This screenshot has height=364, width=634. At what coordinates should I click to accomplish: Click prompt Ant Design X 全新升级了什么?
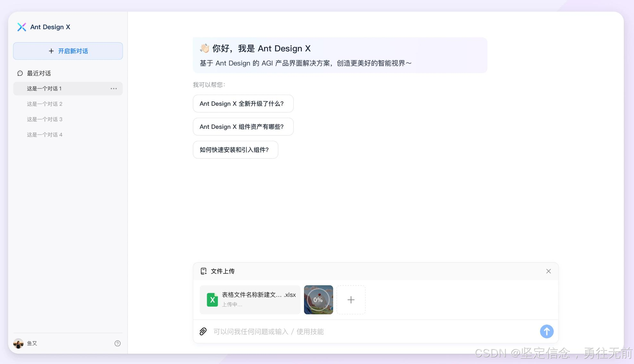pyautogui.click(x=243, y=104)
